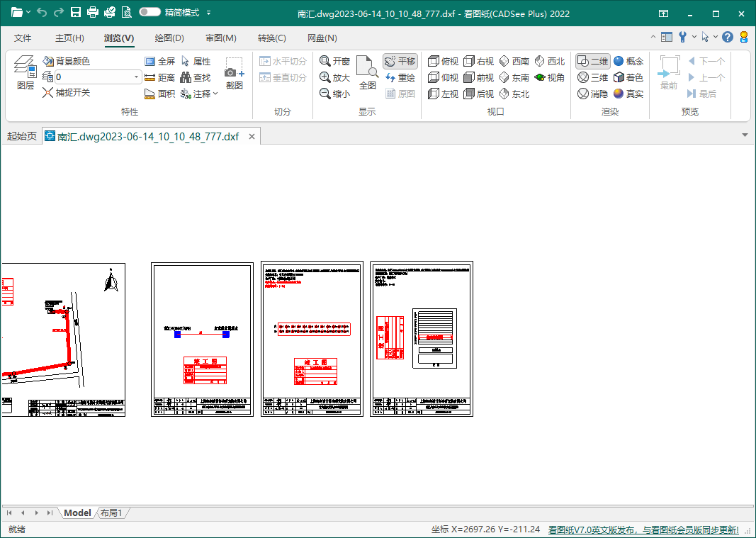Screen dimensions: 756x538
Task: Switch to 西南 southwest isometric view
Action: 514,61
